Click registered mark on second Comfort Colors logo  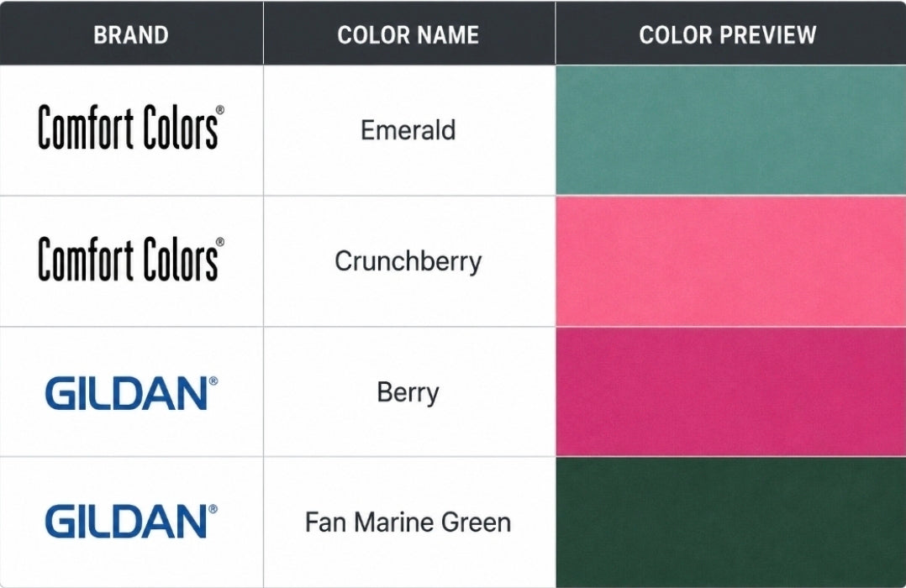[220, 242]
